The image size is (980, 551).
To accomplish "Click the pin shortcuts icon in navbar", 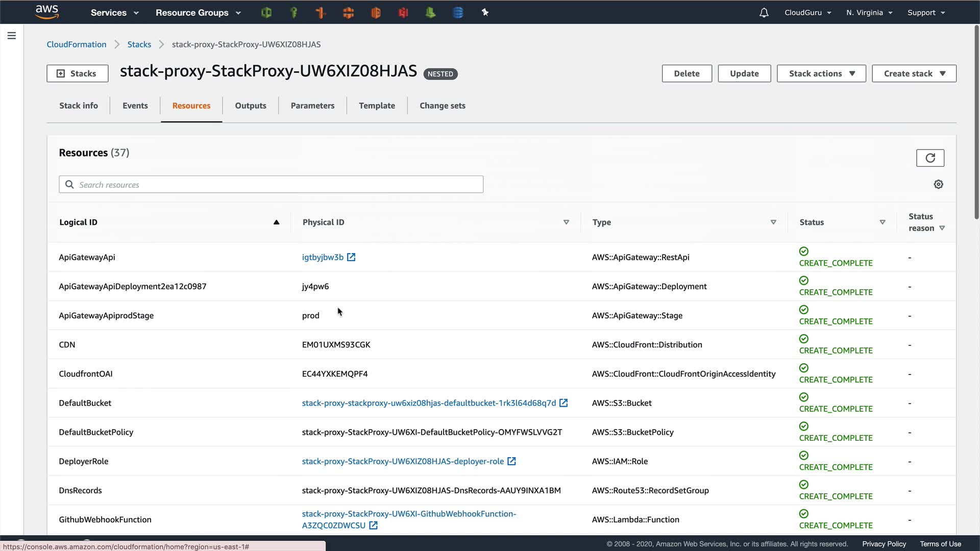I will point(485,12).
